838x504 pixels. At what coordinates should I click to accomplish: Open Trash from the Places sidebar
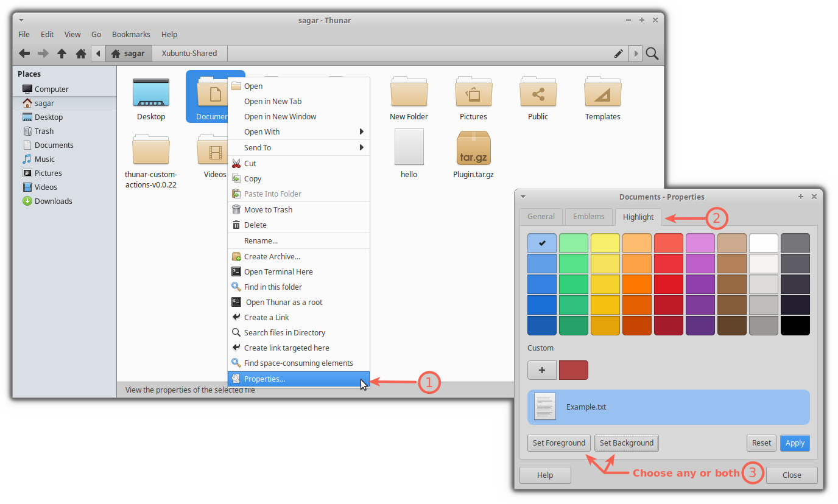coord(46,131)
